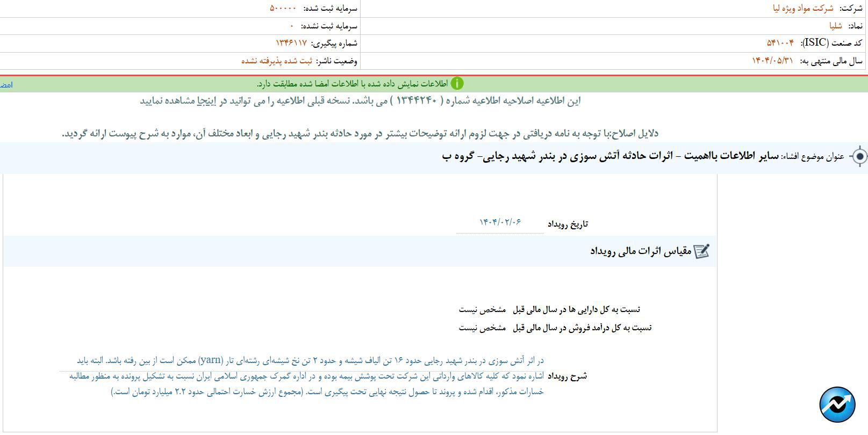Click the cut-off blue link at bar's left edge
The height and width of the screenshot is (435, 868).
click(6, 85)
